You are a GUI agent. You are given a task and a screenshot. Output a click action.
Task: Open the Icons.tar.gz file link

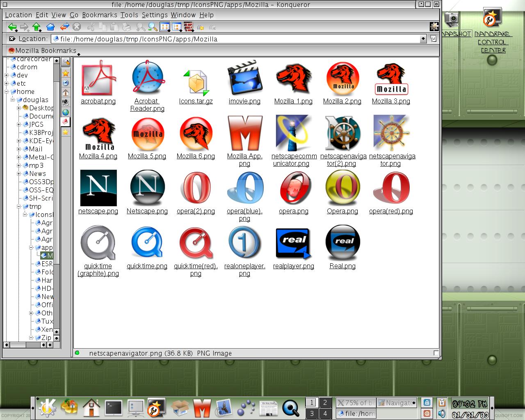(x=196, y=101)
